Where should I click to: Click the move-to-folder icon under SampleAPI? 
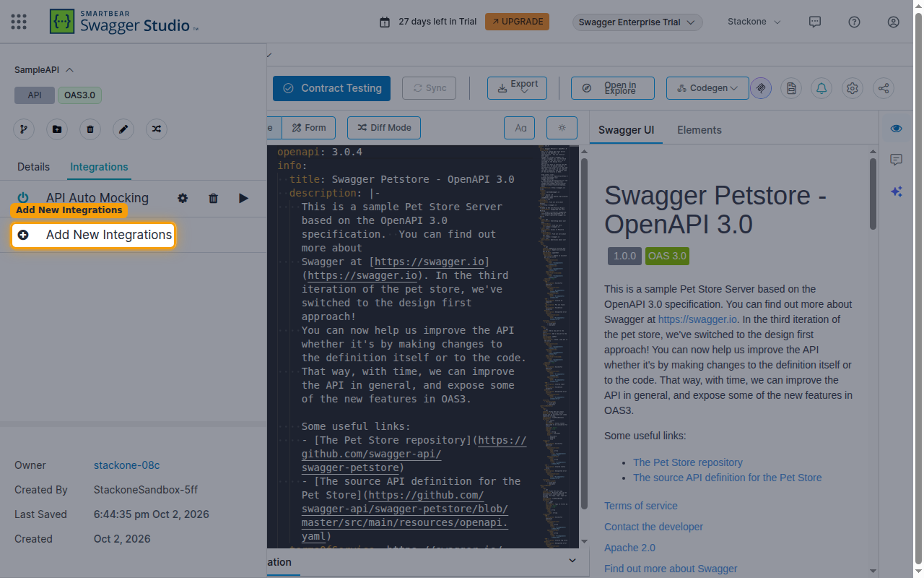click(57, 129)
